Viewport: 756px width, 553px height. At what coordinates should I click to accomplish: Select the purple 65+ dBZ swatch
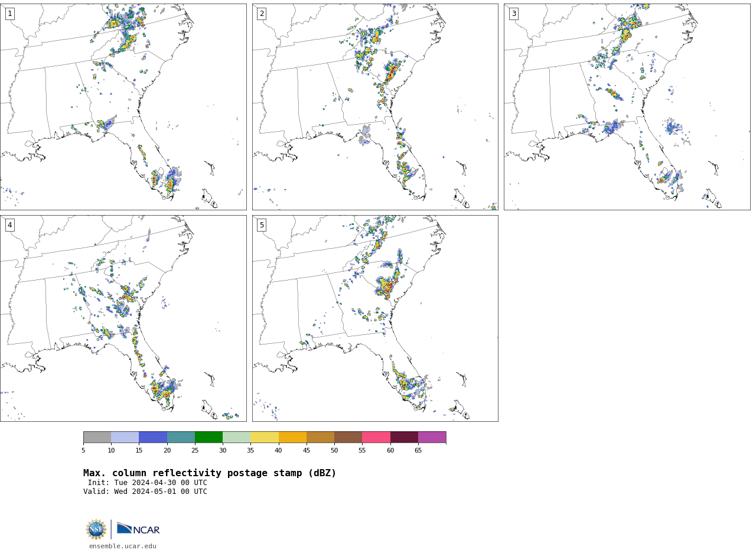[432, 437]
